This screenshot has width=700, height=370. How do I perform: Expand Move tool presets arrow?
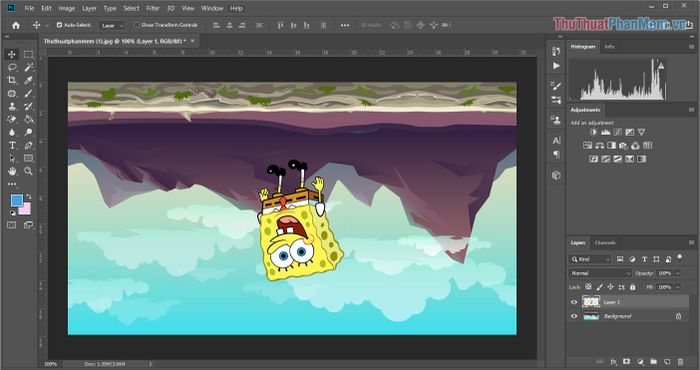47,26
